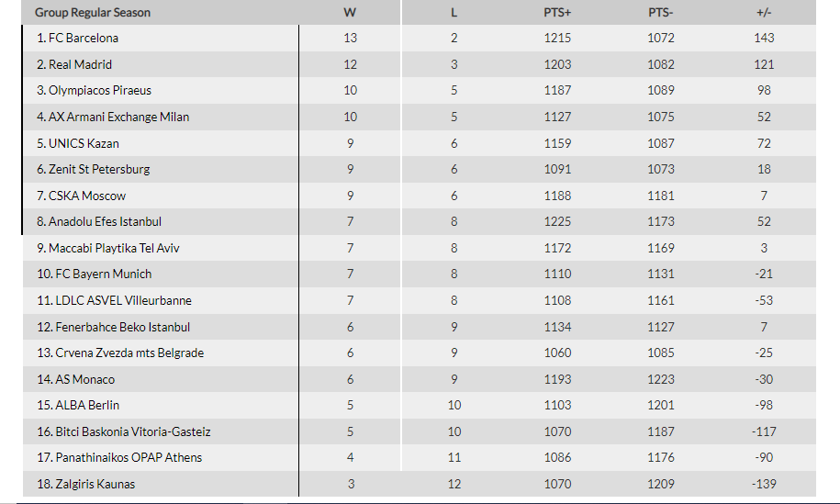Sort by the +/- column header
This screenshot has height=504, width=840.
763,13
